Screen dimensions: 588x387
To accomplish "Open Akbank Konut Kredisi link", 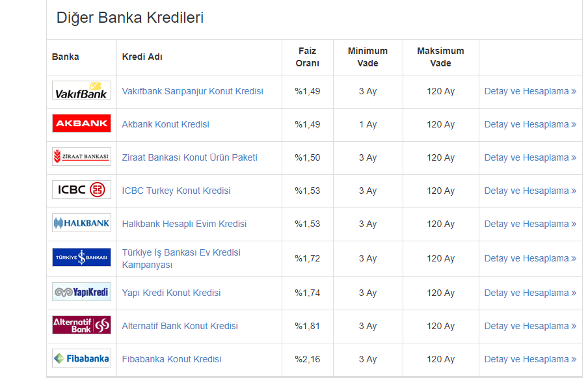I will point(165,124).
